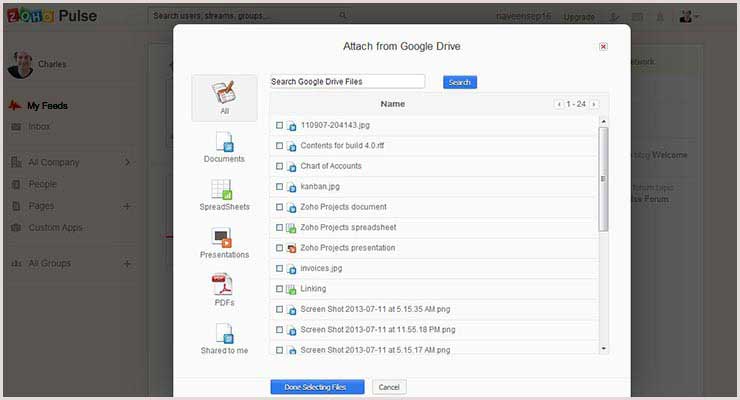Click the Done Selecting Files button

pyautogui.click(x=316, y=386)
